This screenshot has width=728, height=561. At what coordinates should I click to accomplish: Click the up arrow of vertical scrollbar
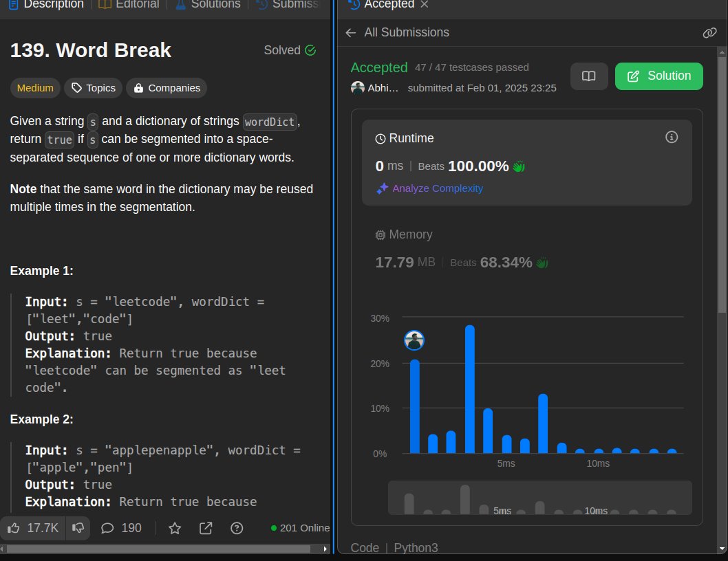(722, 52)
